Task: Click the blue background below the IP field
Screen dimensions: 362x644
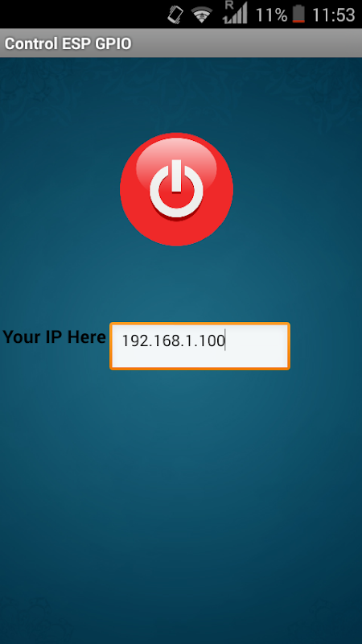Action: coord(181,493)
